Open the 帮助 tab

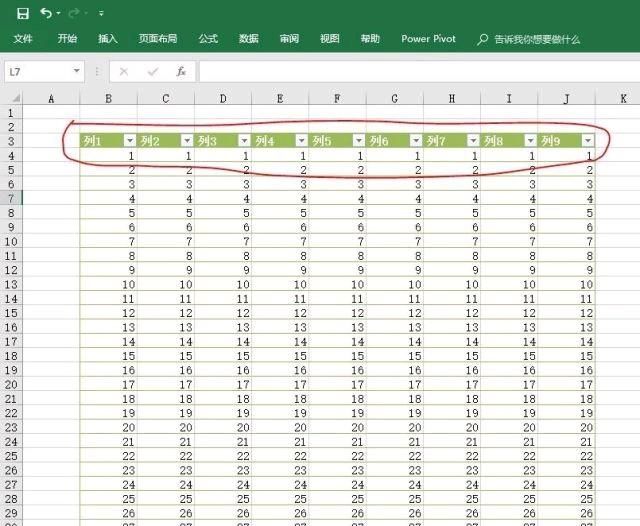370,39
